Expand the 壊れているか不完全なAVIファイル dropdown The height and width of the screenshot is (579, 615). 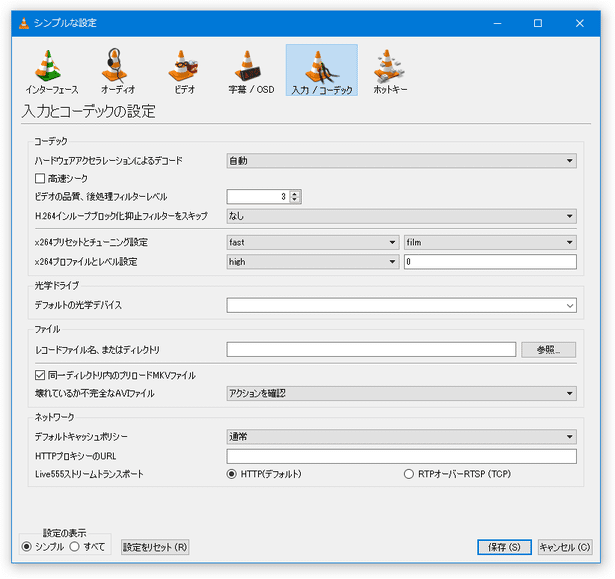point(401,393)
